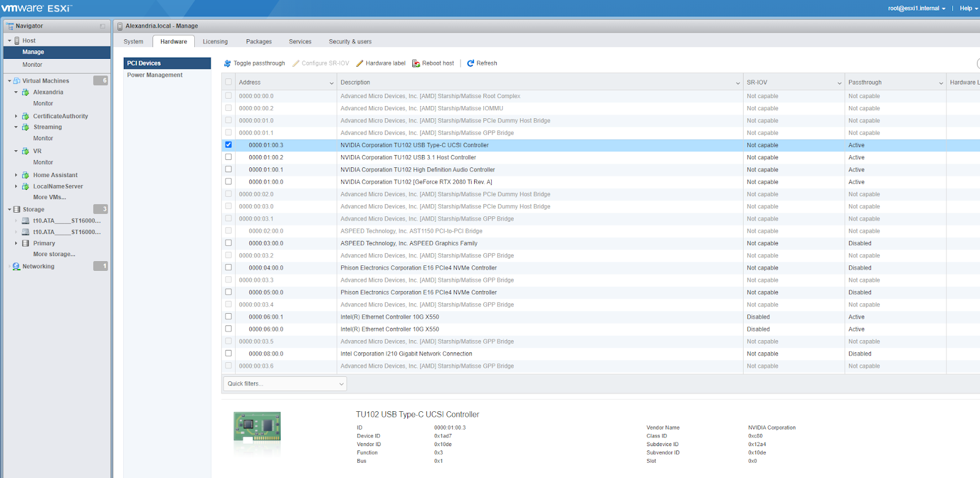Open the SR-IOV column dropdown arrow
This screenshot has height=478, width=980.
pos(840,83)
